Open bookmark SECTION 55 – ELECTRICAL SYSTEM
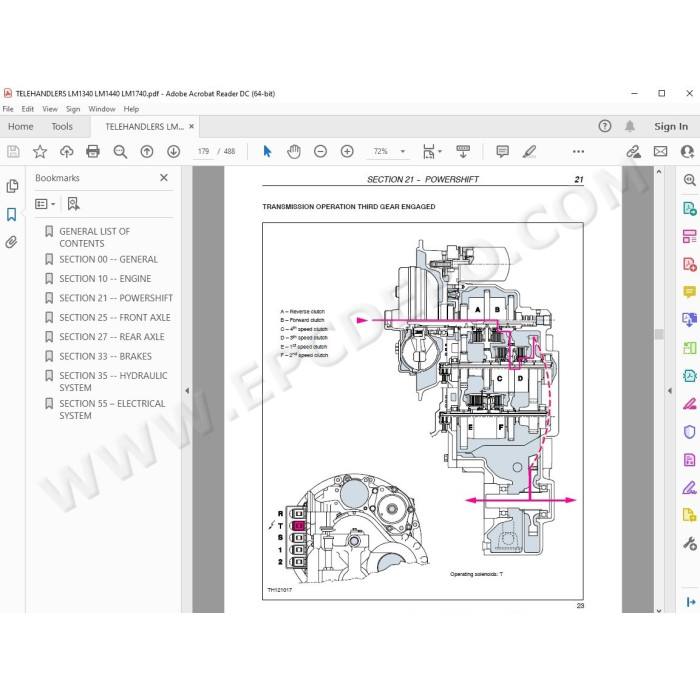This screenshot has width=700, height=700. (112, 410)
